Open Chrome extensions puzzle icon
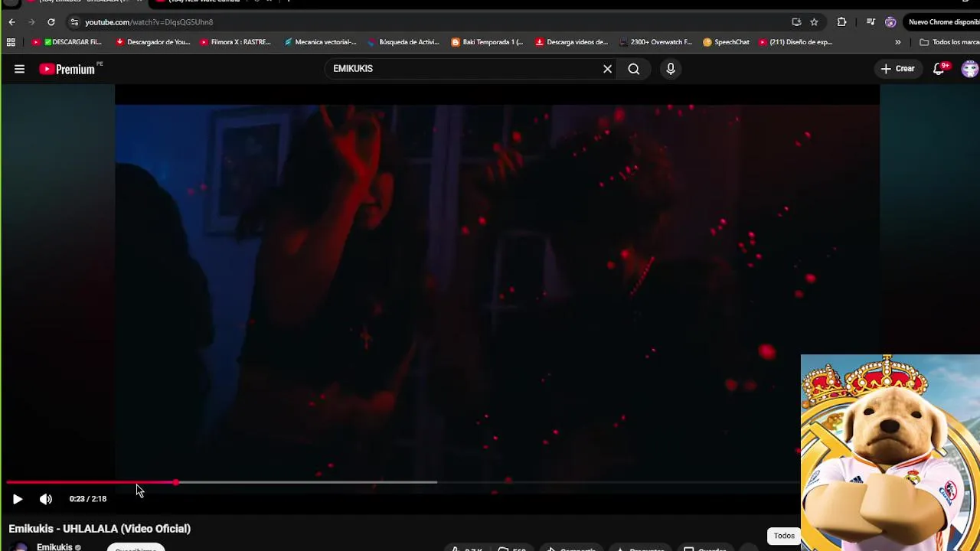The image size is (980, 551). [841, 22]
